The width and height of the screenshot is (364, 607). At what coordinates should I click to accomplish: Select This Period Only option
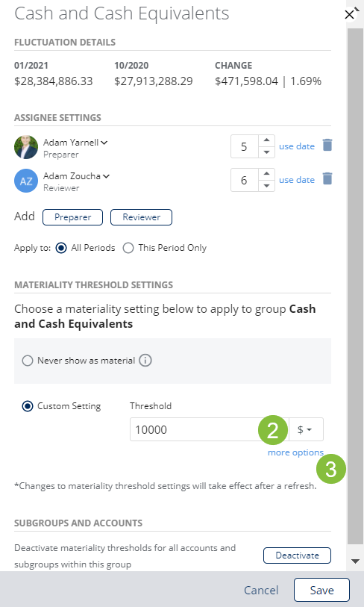[x=128, y=248]
